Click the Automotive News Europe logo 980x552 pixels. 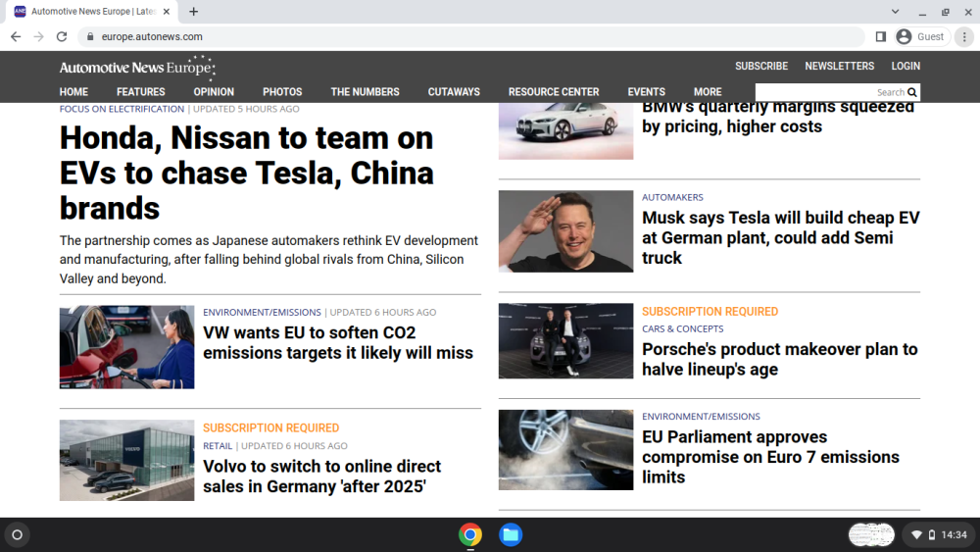click(137, 67)
